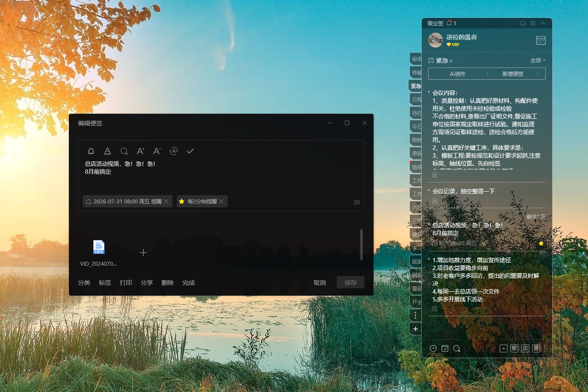Mark note done with 完成
588x392 pixels.
click(x=189, y=283)
